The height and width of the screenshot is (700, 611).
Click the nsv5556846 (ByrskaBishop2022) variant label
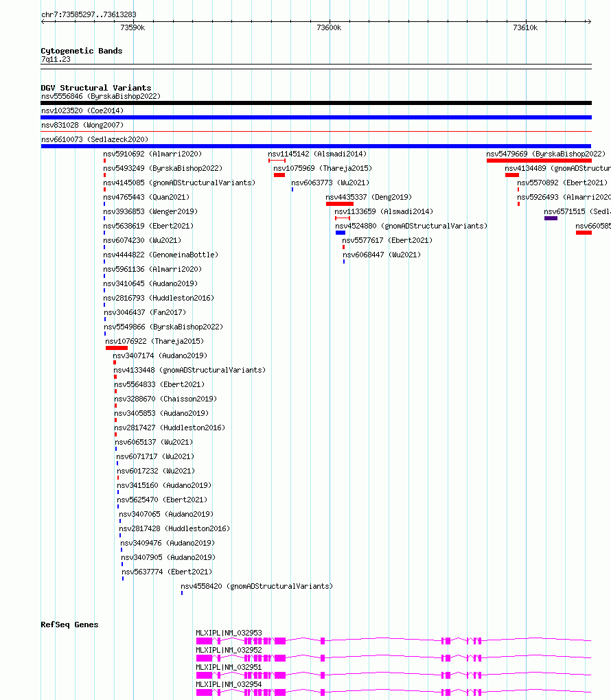[x=101, y=97]
